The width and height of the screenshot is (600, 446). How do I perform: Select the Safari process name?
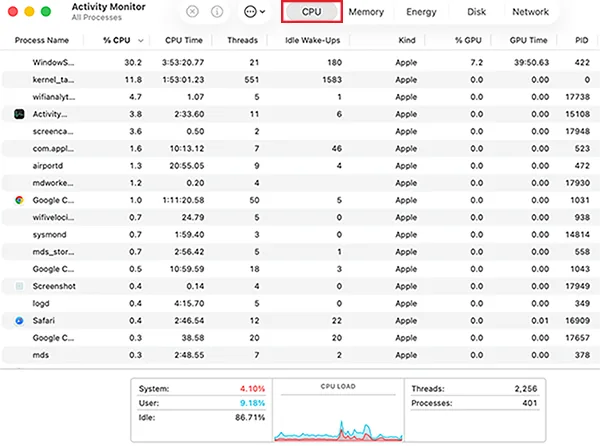(x=44, y=321)
